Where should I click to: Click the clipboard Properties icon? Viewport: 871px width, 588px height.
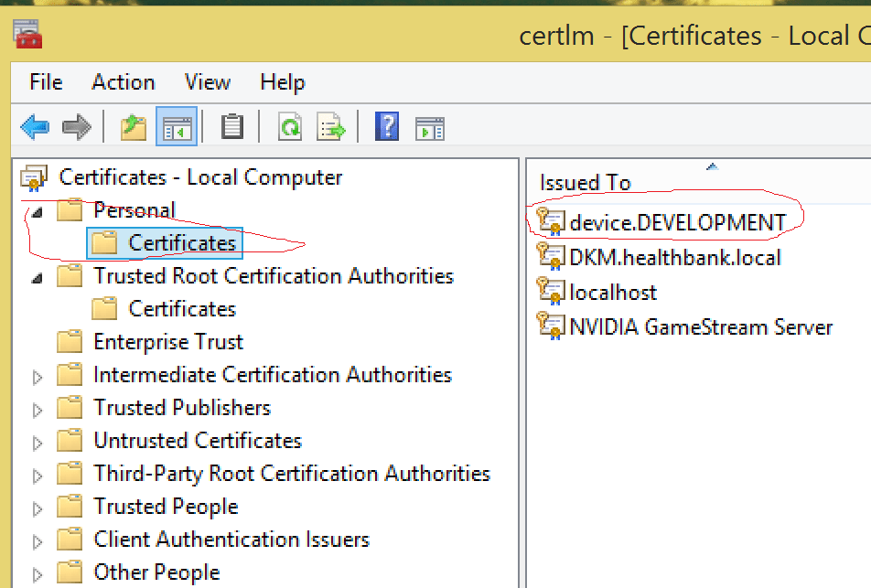click(231, 126)
